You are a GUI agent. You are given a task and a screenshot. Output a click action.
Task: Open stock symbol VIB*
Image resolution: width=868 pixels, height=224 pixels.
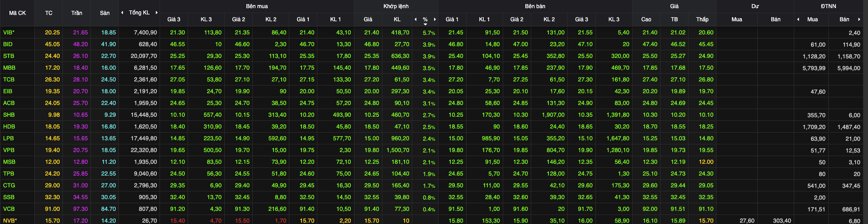tap(9, 33)
